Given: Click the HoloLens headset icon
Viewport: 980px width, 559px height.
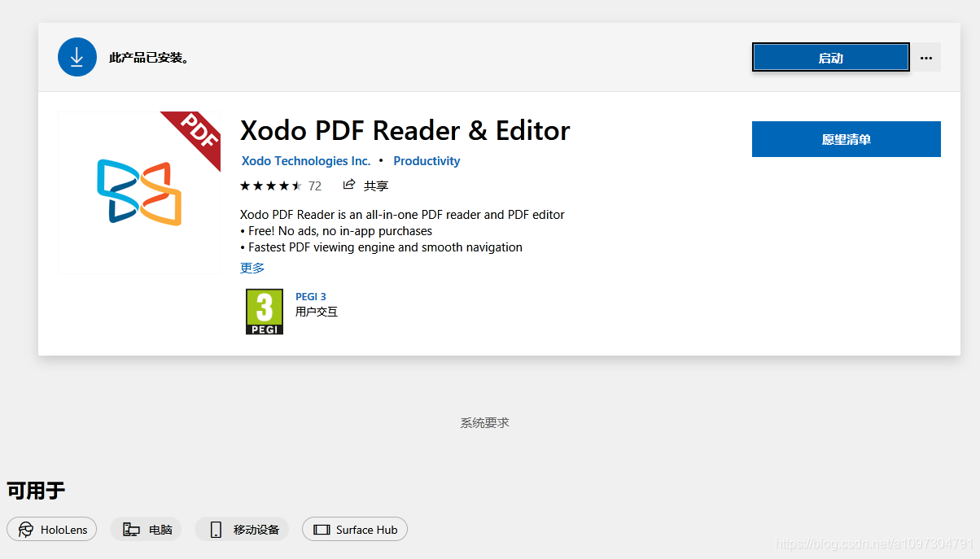Looking at the screenshot, I should 26,530.
